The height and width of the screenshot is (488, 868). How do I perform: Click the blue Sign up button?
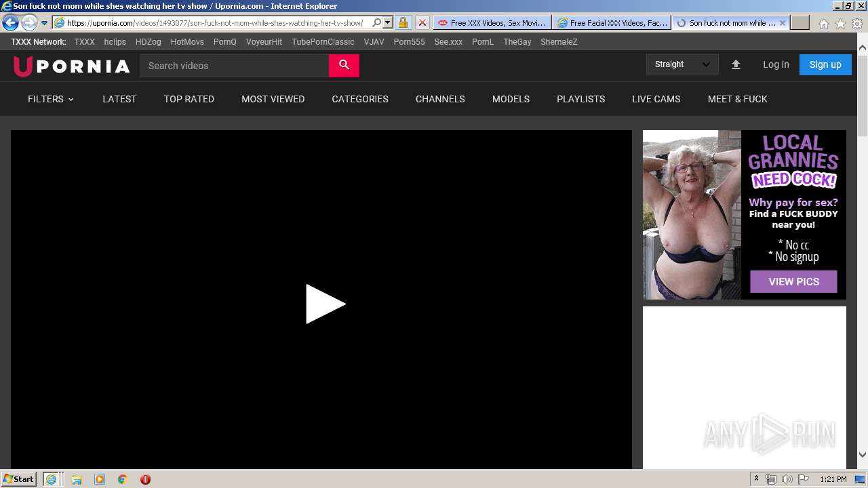[x=825, y=64]
